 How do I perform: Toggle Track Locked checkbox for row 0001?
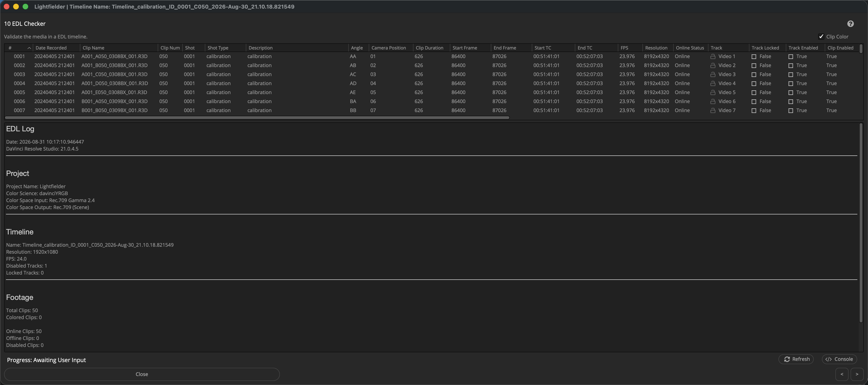(754, 56)
